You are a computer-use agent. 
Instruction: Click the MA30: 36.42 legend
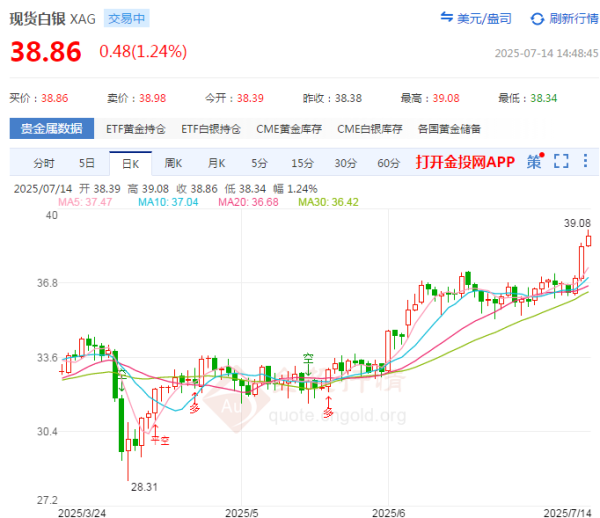tap(328, 202)
